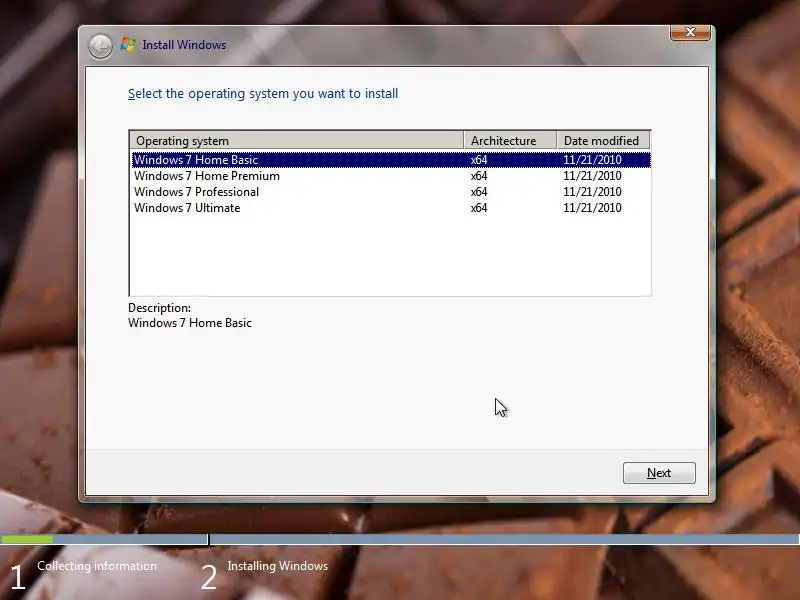Click 11/21/2010 date in Home Premium row
This screenshot has width=800, height=600.
point(592,176)
